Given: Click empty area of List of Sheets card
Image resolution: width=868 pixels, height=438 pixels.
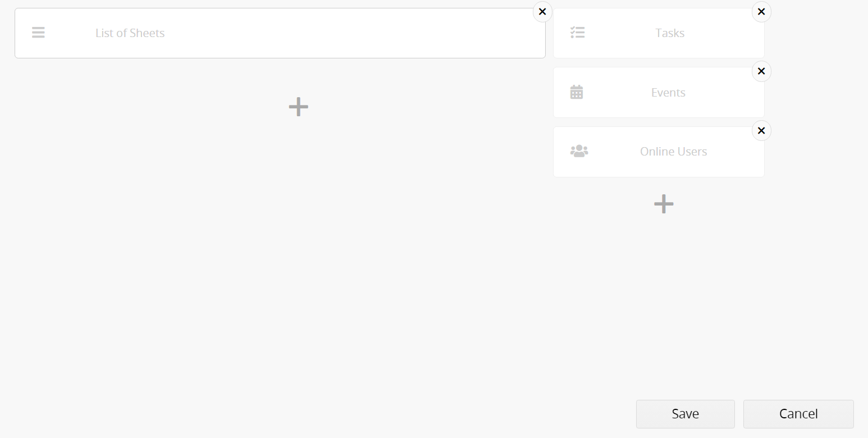Looking at the screenshot, I should (x=354, y=33).
